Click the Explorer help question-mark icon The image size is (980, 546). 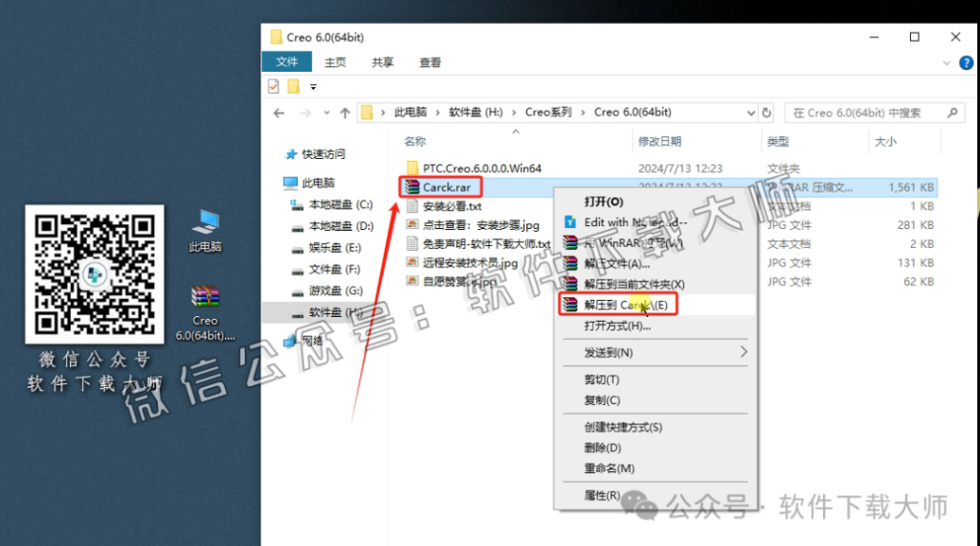coord(967,63)
